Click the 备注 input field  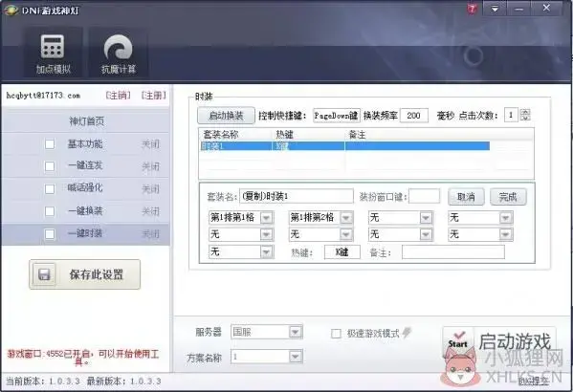coord(453,252)
